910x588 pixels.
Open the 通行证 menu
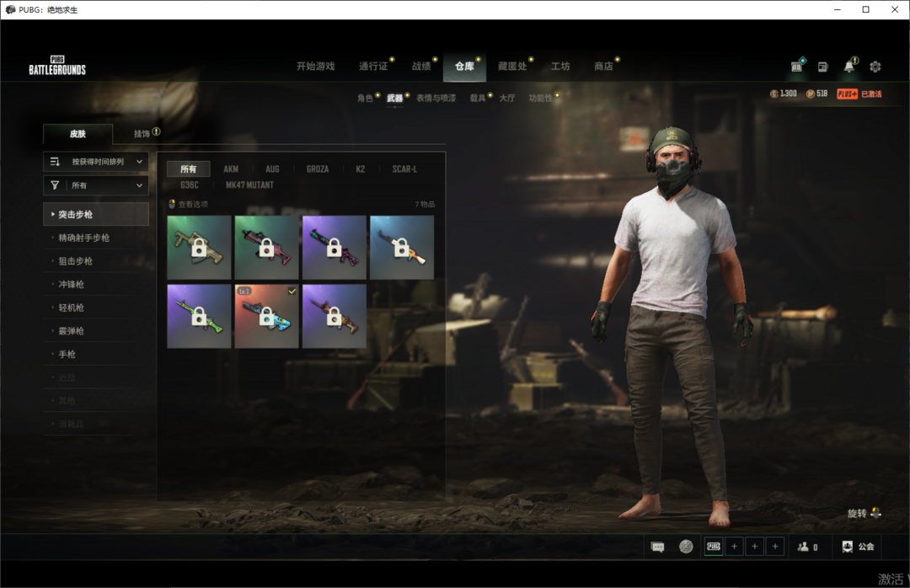point(373,67)
